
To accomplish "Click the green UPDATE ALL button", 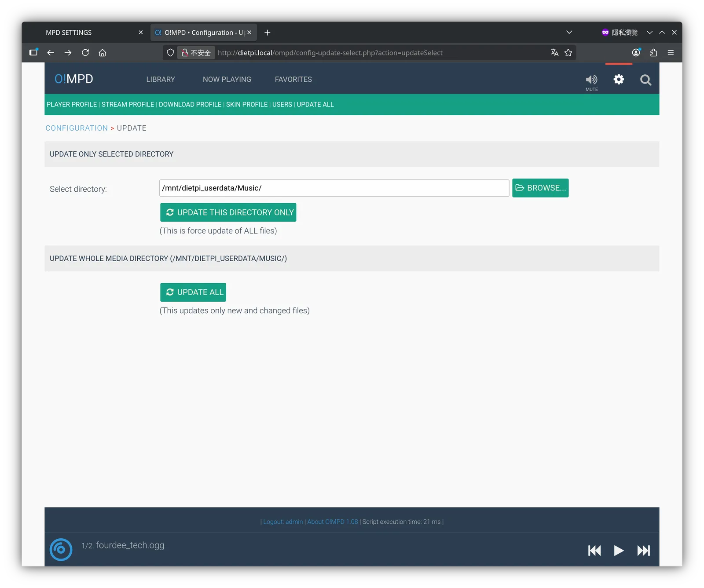I will tap(193, 292).
